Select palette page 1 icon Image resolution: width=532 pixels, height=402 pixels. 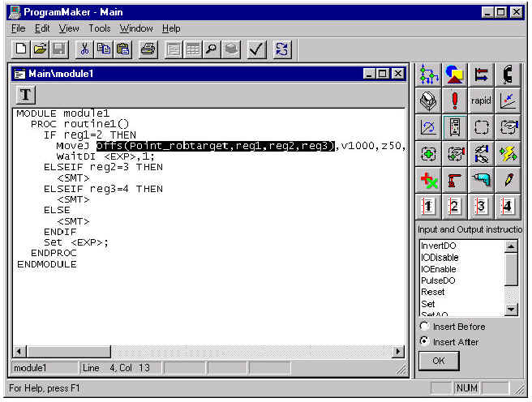(x=428, y=206)
